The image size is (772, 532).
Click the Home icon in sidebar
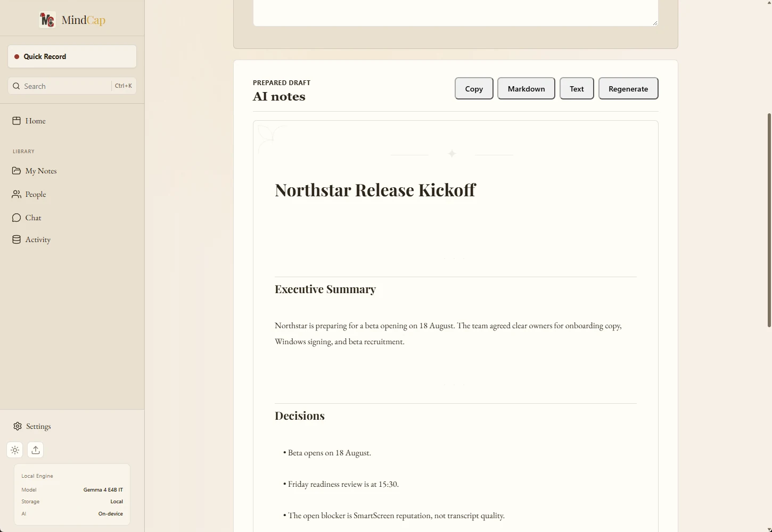(x=17, y=121)
